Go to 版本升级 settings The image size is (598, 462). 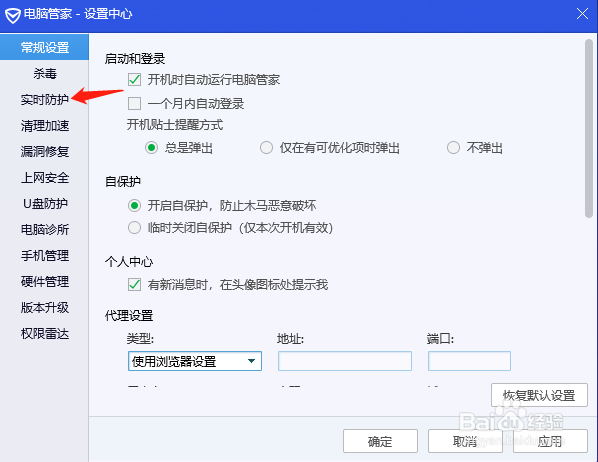point(45,307)
